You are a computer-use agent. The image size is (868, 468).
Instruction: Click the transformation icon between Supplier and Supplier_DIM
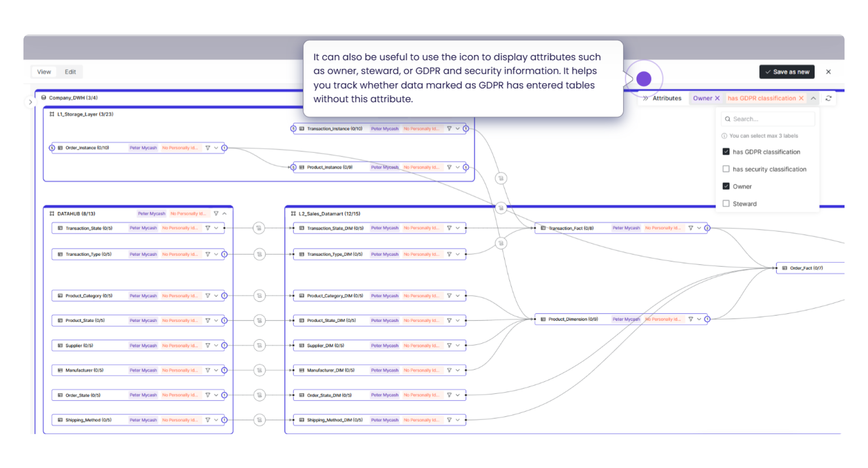point(259,345)
